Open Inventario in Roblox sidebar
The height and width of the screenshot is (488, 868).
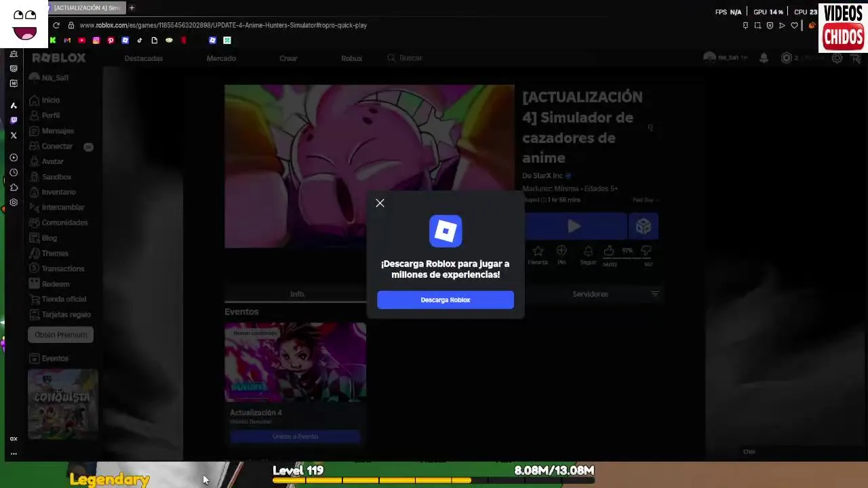[x=52, y=192]
